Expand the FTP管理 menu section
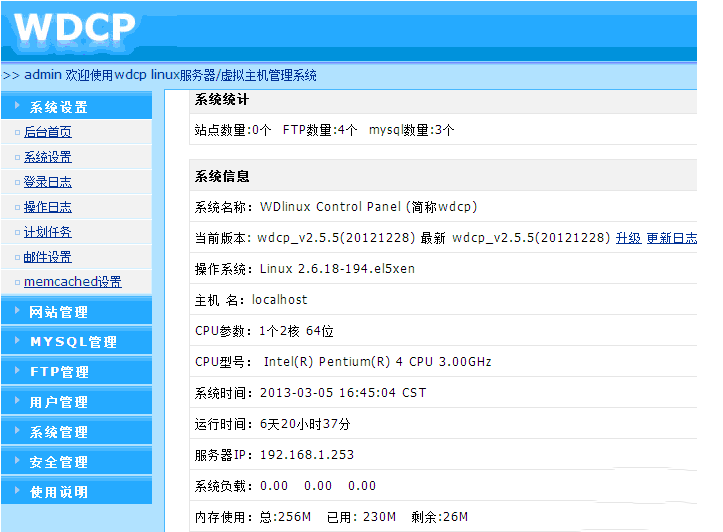723x532 pixels. click(59, 372)
